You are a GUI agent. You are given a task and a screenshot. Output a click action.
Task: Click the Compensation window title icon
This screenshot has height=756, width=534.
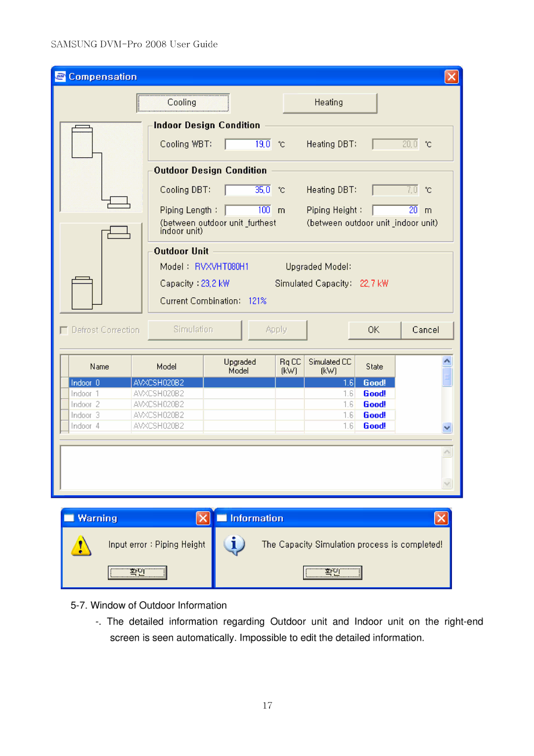(60, 76)
